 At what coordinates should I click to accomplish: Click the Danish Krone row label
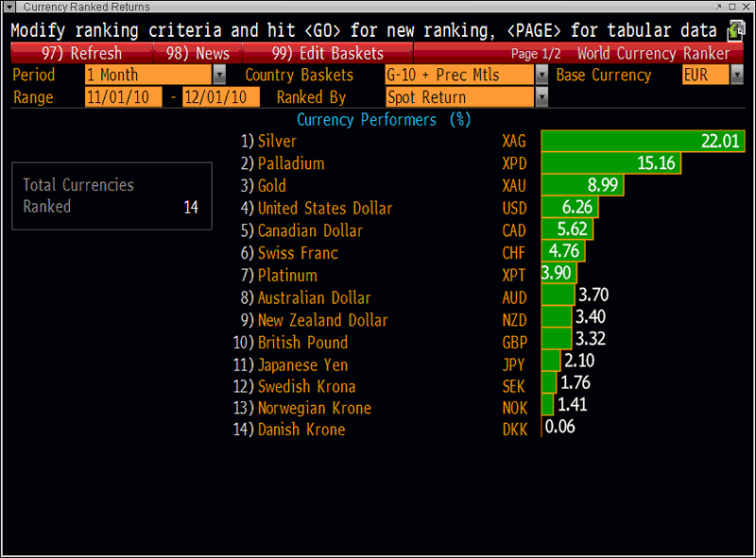point(301,431)
